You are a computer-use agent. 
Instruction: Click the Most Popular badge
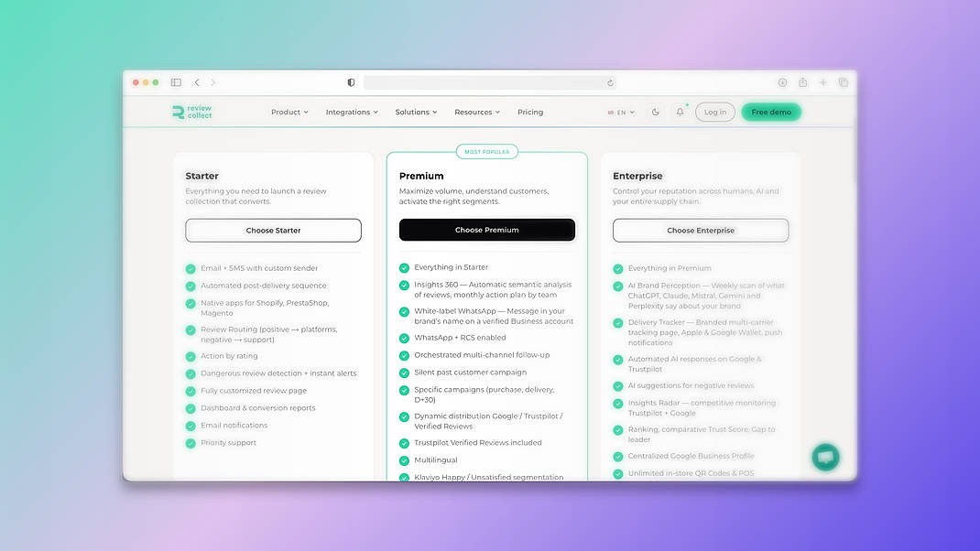[487, 152]
